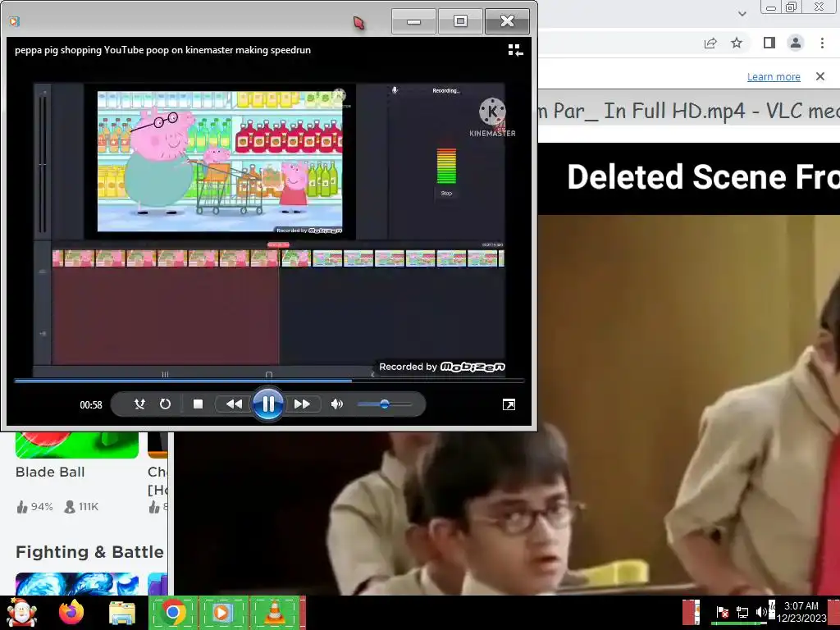Skip to next track in Media Player
The image size is (840, 630).
[302, 404]
